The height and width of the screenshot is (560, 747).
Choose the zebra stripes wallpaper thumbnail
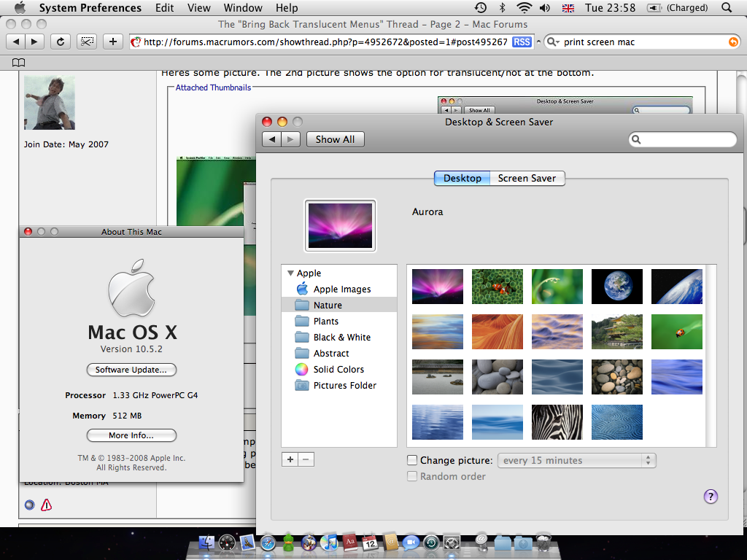pos(557,422)
